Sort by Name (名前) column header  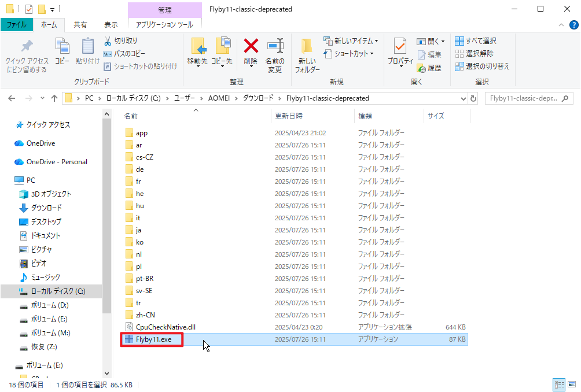[131, 116]
